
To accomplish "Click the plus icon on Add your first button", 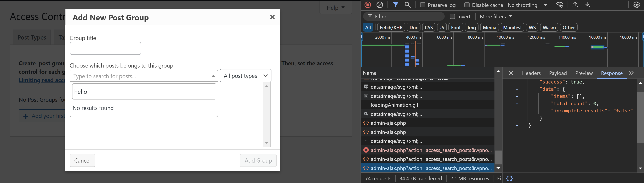I will coord(26,116).
